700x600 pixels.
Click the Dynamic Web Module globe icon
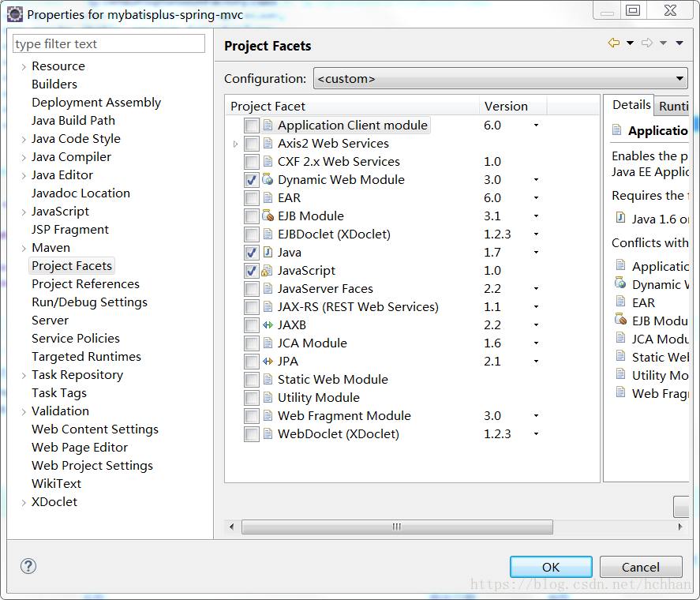pyautogui.click(x=268, y=179)
